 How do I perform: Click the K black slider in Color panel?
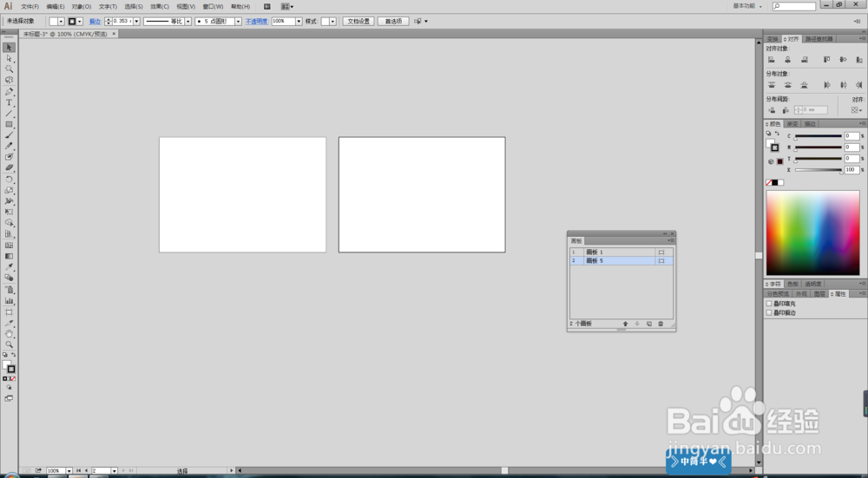click(819, 170)
